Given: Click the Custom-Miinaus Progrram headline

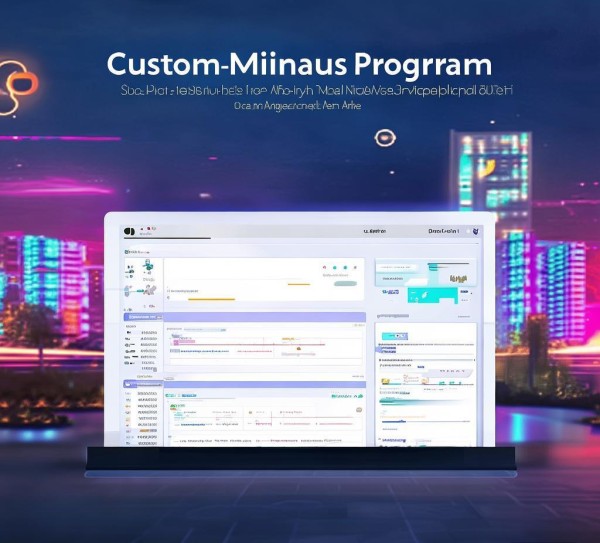Looking at the screenshot, I should (x=299, y=65).
